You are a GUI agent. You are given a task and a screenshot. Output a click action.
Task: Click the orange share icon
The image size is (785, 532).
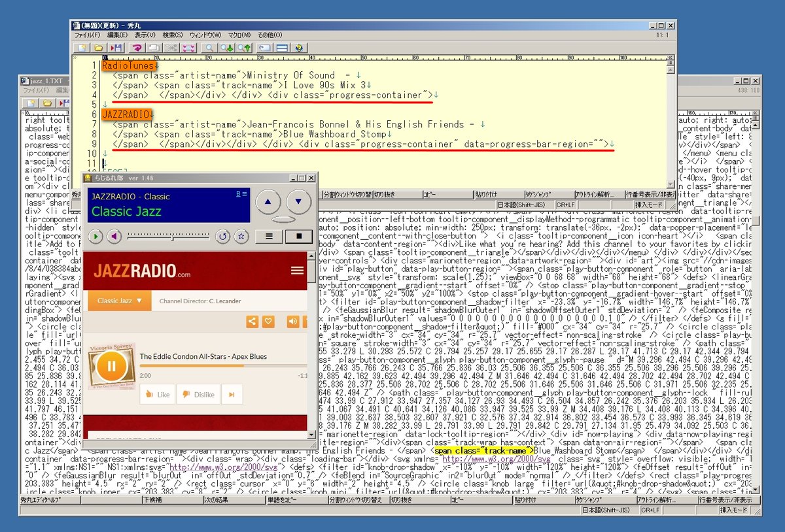[252, 321]
